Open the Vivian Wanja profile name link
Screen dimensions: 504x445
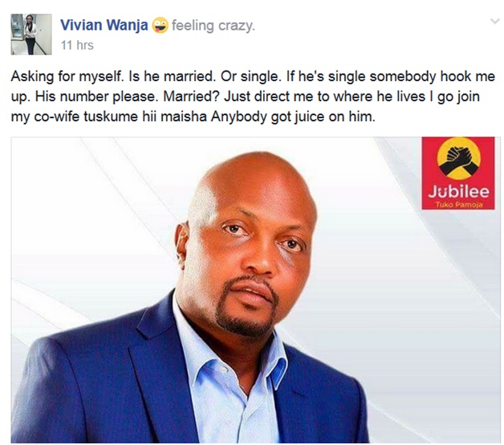(104, 26)
